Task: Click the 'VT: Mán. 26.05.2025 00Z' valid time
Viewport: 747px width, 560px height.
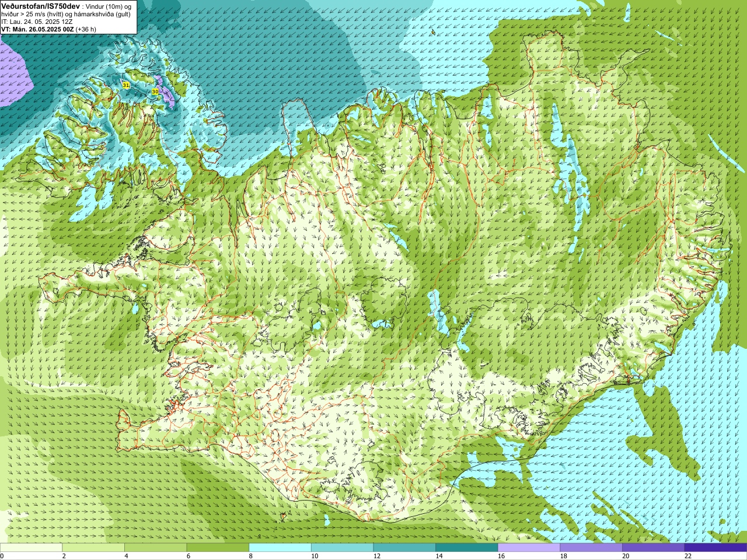Action: pyautogui.click(x=37, y=29)
